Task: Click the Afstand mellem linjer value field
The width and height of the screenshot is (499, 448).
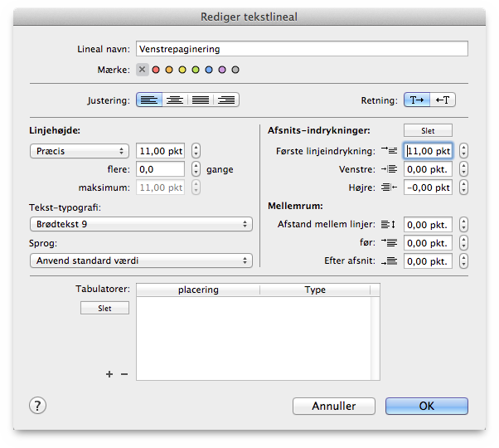Action: tap(428, 225)
